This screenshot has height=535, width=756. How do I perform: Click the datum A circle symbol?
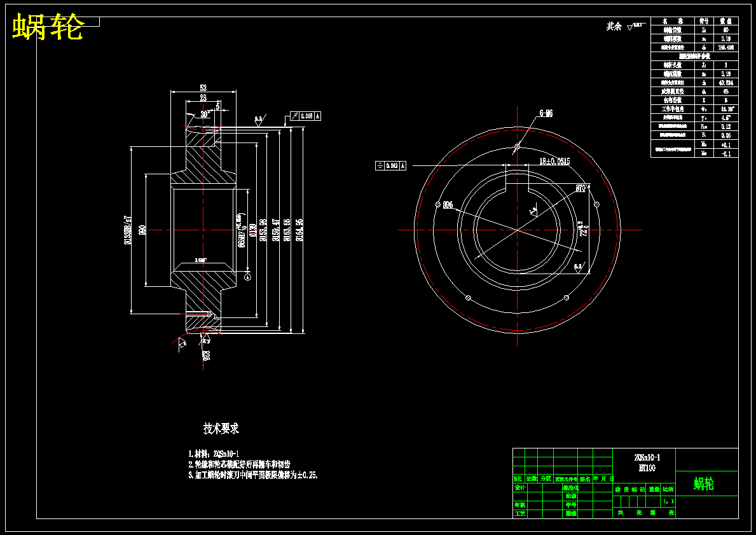click(248, 277)
